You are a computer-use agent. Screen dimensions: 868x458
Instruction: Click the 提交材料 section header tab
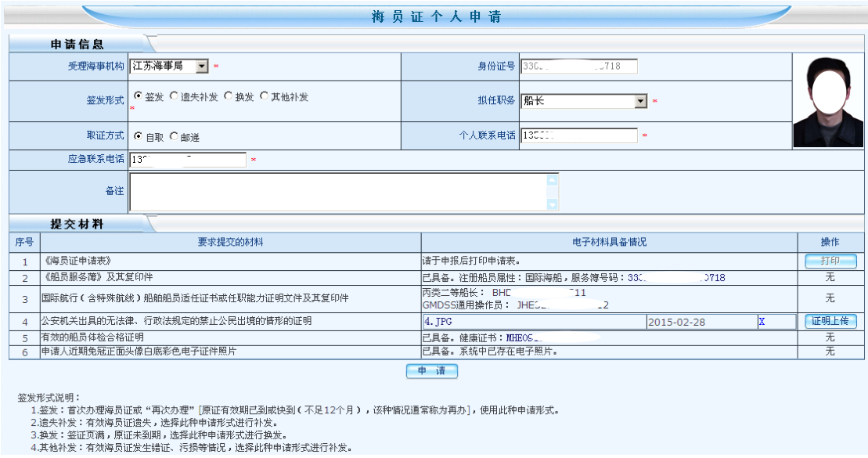coord(77,224)
